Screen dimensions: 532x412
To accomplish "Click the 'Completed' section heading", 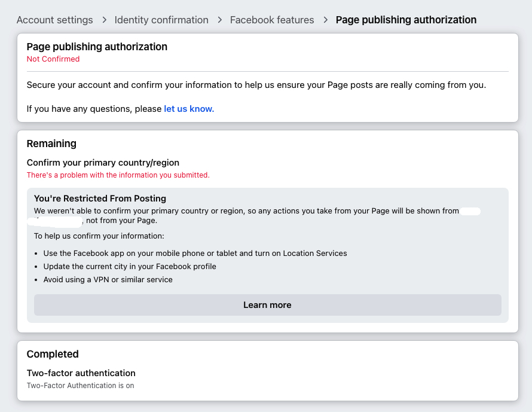I will [53, 354].
